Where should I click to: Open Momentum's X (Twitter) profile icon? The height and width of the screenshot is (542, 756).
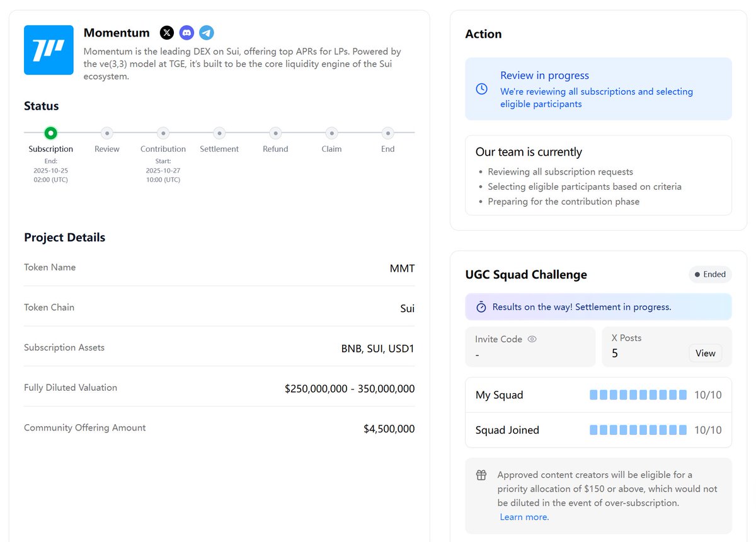(x=167, y=33)
